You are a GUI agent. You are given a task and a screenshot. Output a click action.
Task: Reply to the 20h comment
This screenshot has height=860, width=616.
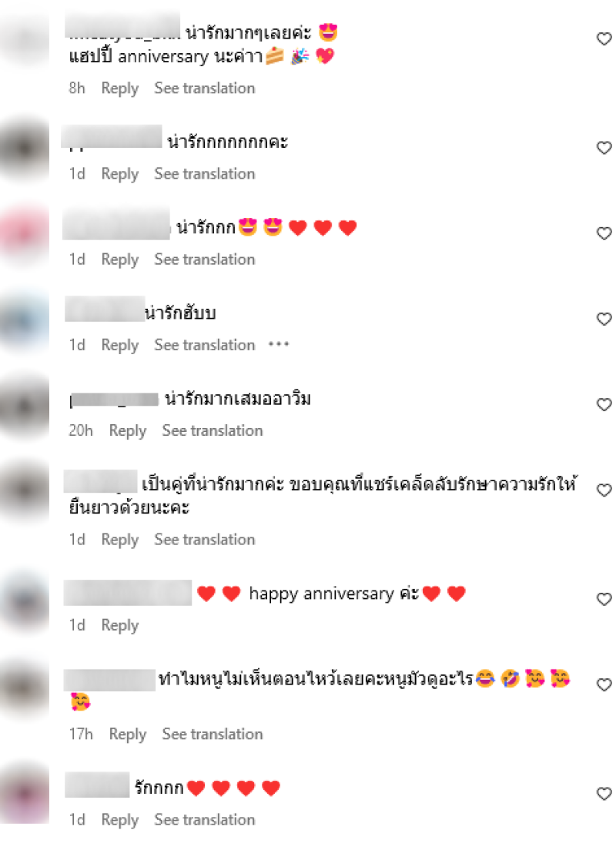click(128, 430)
